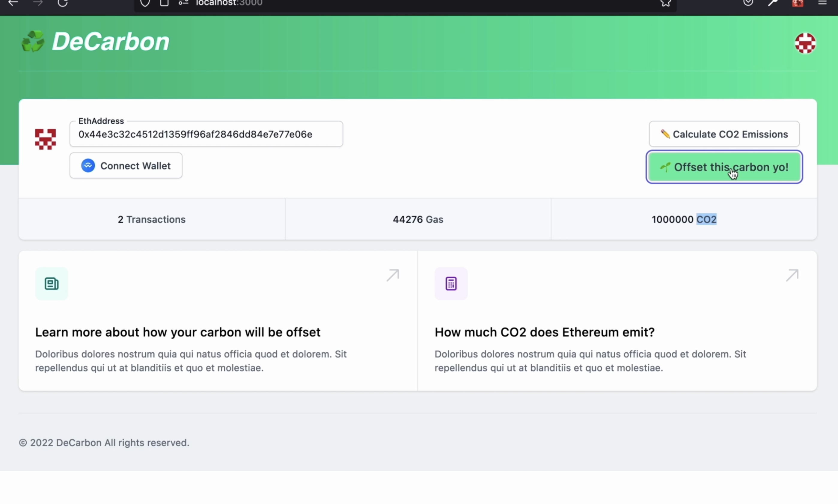The width and height of the screenshot is (838, 504).
Task: Click the arrow link on Learn More card
Action: coord(393,275)
